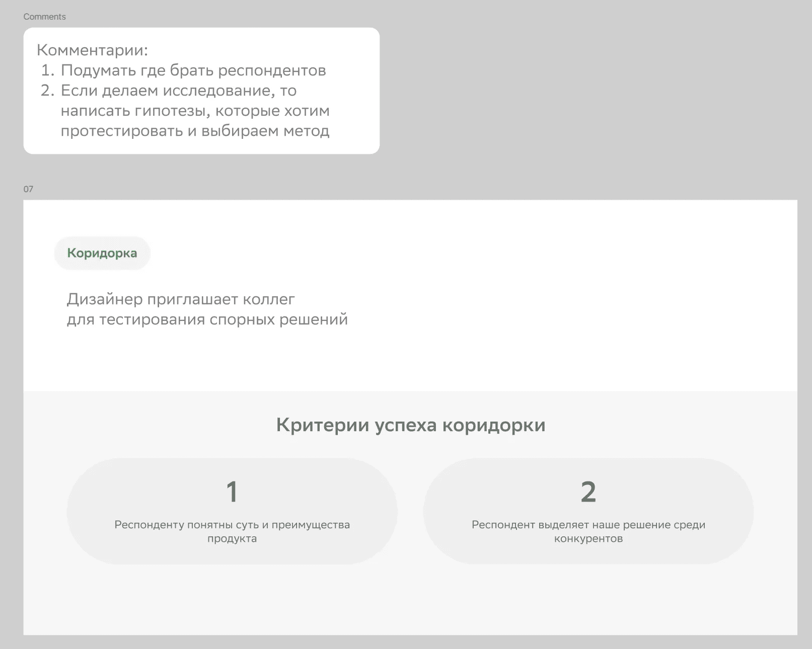Click the line "для тестирования спорных решений"
812x649 pixels.
click(x=207, y=319)
